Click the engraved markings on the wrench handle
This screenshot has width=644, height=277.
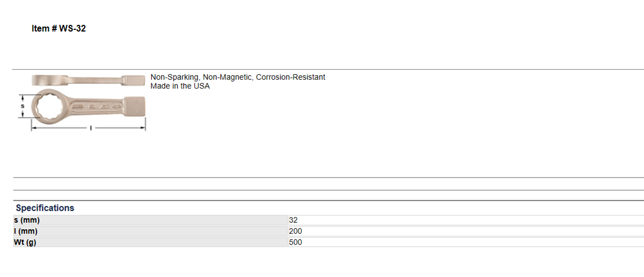pyautogui.click(x=96, y=107)
